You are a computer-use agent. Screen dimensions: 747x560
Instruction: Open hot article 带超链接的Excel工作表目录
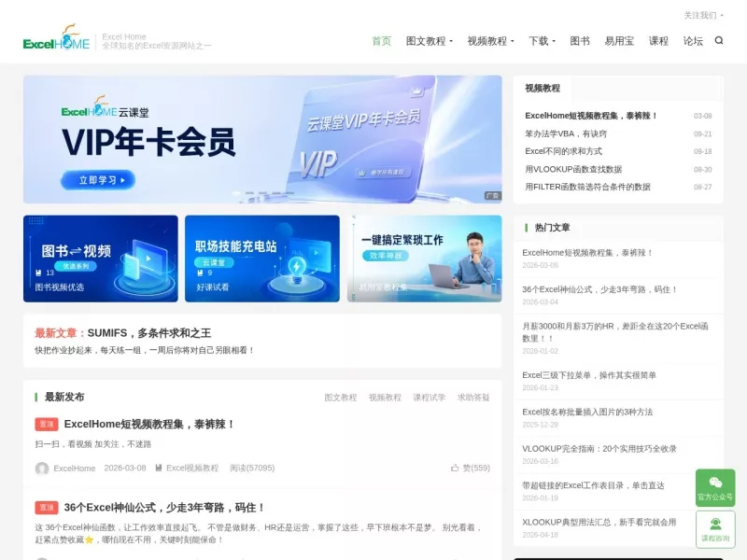coord(593,485)
